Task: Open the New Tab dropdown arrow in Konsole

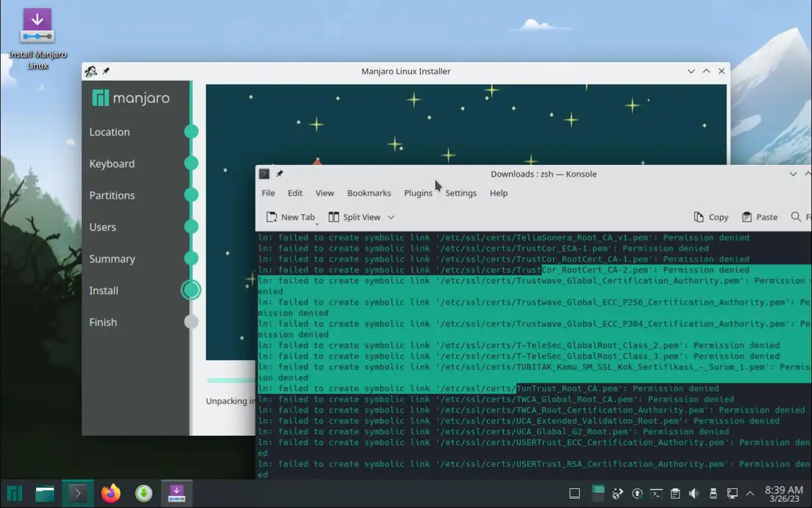Action: pyautogui.click(x=317, y=223)
